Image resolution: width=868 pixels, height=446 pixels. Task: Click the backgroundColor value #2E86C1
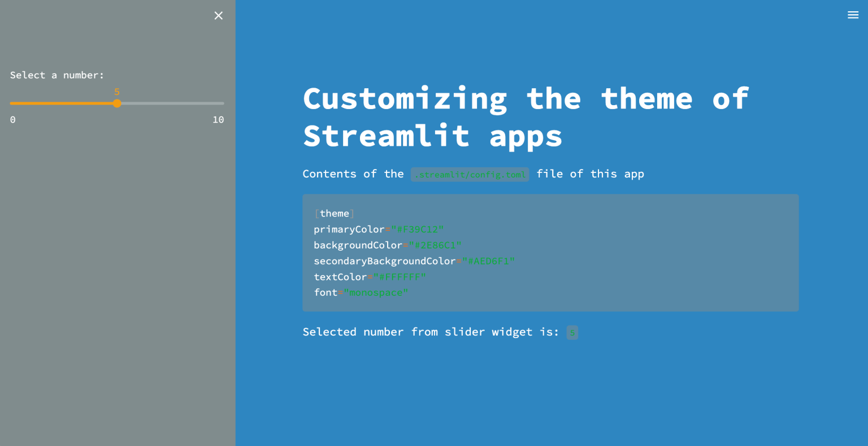(434, 245)
